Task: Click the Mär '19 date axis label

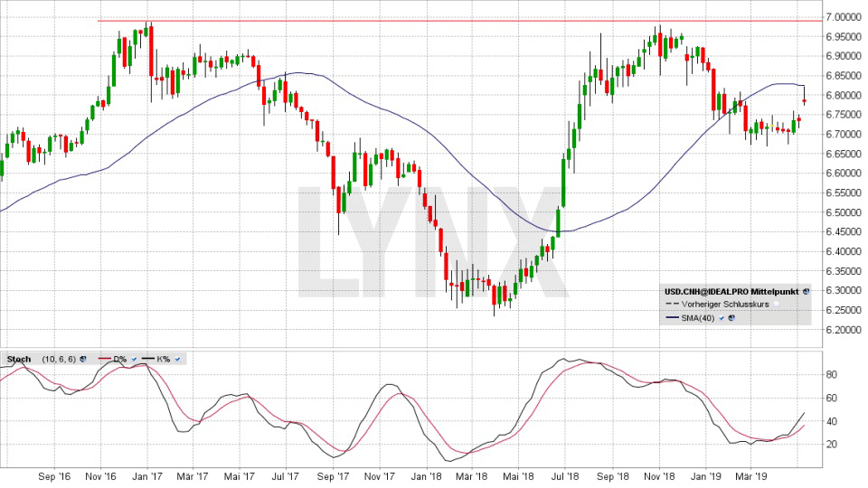Action: pos(750,476)
